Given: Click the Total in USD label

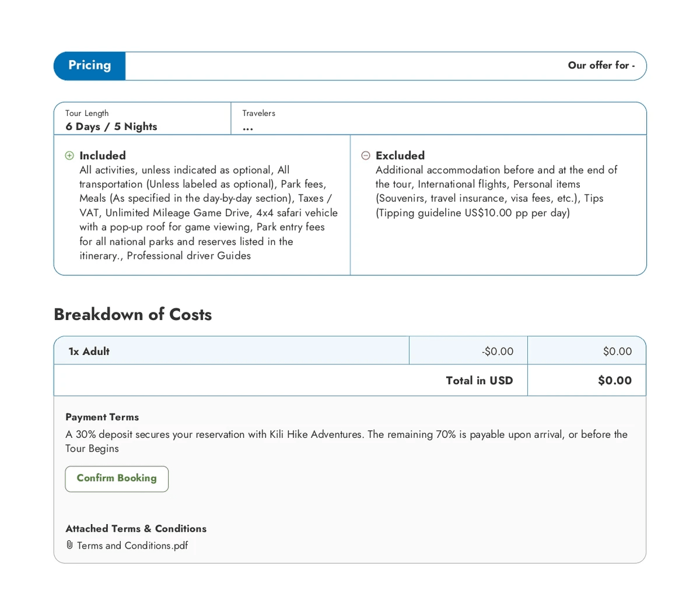Looking at the screenshot, I should 479,380.
